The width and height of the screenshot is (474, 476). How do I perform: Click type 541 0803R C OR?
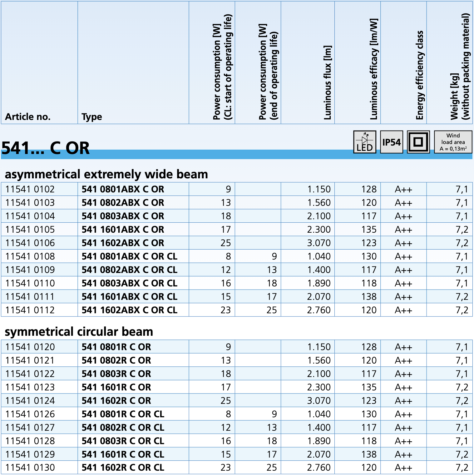pyautogui.click(x=116, y=374)
